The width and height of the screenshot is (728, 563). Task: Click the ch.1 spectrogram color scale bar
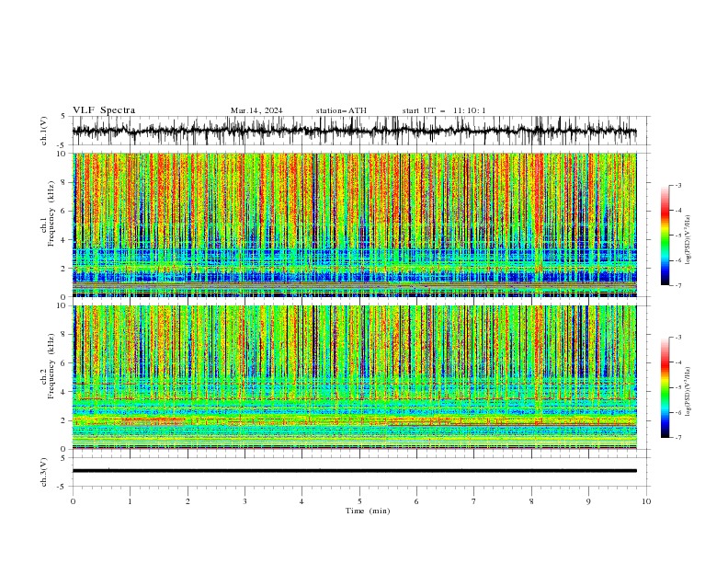[x=665, y=236]
